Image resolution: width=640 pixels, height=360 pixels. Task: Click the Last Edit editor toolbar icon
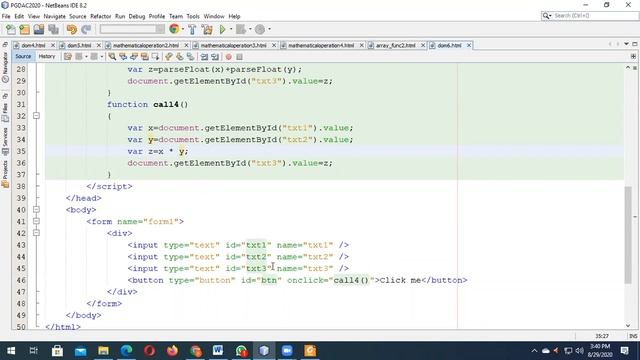pos(68,57)
